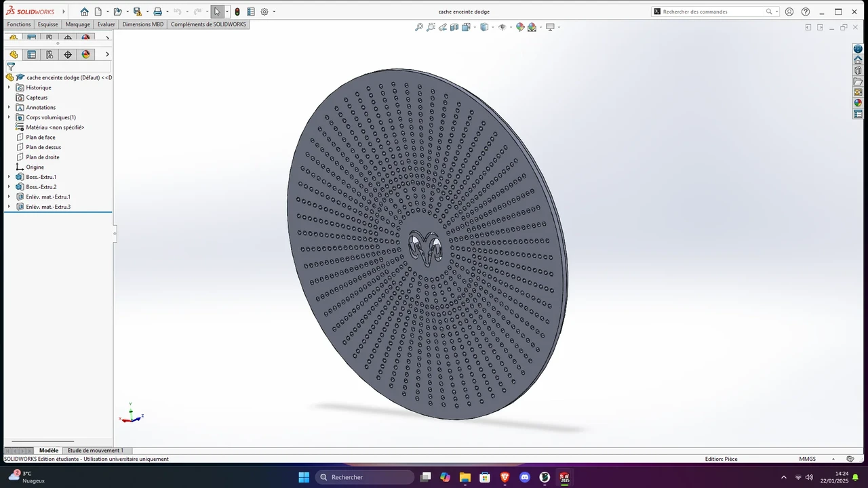Open SOLIDWORKS Resources in the task pane
The image size is (868, 488).
[858, 60]
